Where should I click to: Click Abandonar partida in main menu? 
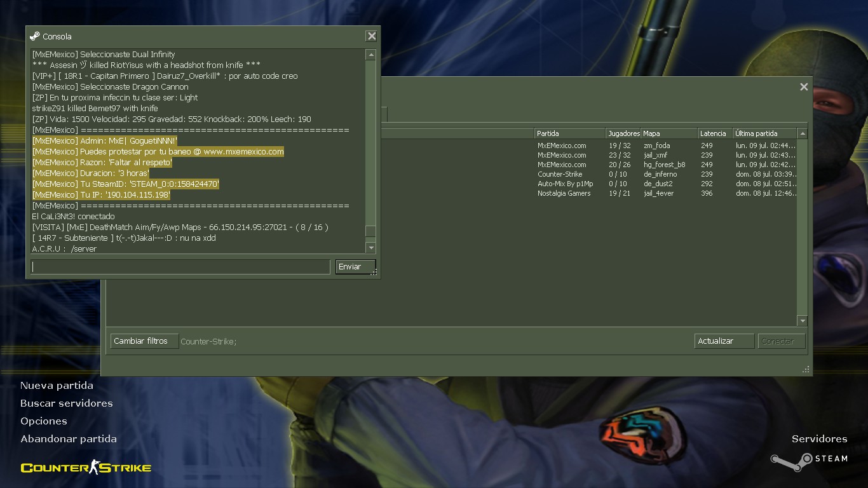pyautogui.click(x=68, y=439)
